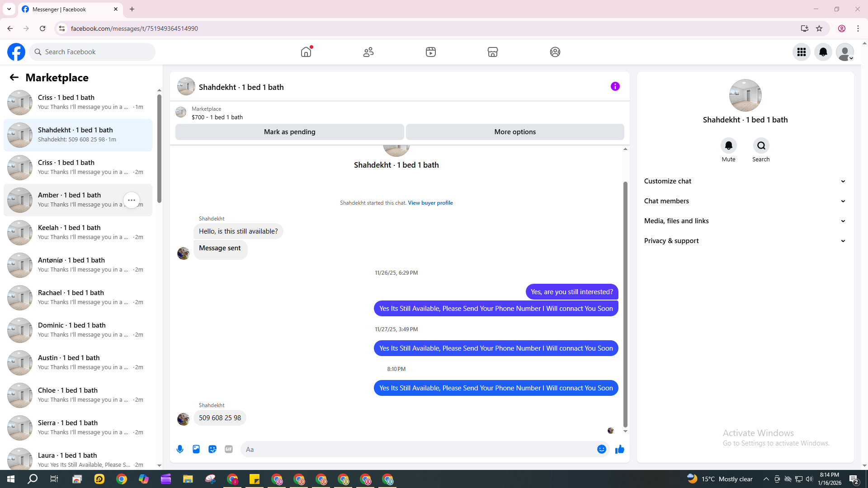Click the chat message scrollbar

[x=625, y=303]
